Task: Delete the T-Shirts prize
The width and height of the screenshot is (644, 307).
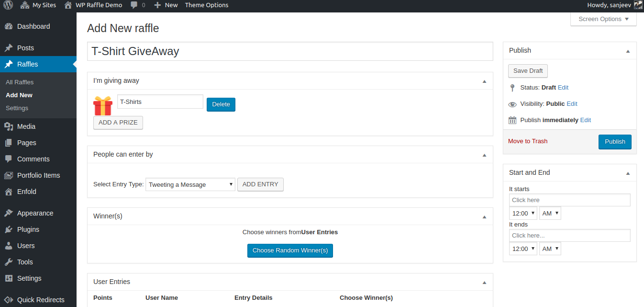Action: coord(221,104)
